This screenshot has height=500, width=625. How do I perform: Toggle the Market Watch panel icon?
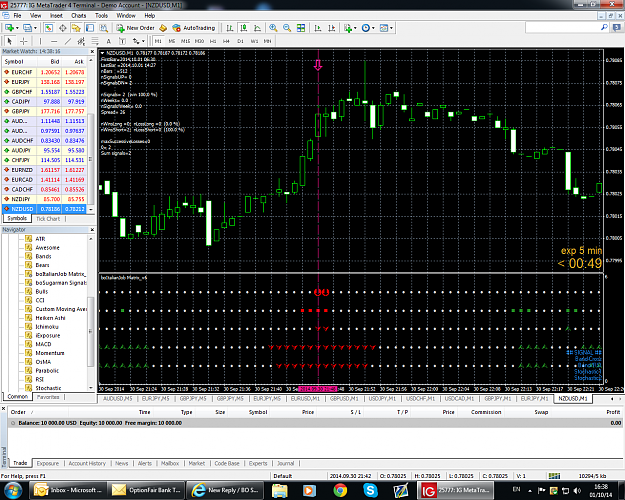click(49, 28)
